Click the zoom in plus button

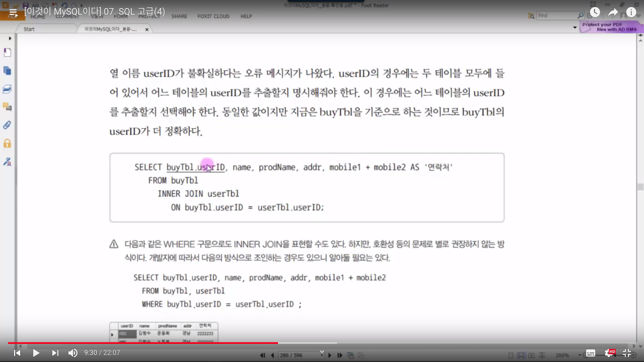[634, 355]
